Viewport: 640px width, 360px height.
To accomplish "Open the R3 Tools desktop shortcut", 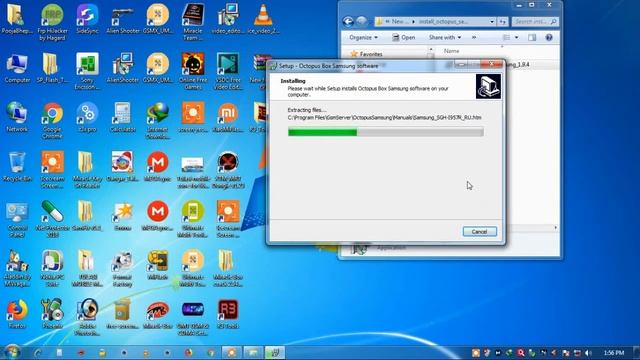I will 228,313.
